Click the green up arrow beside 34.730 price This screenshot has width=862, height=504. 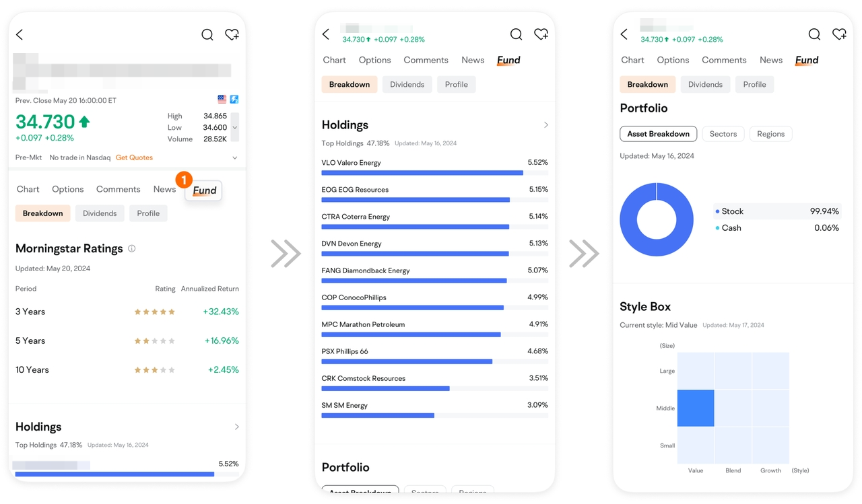click(x=84, y=122)
